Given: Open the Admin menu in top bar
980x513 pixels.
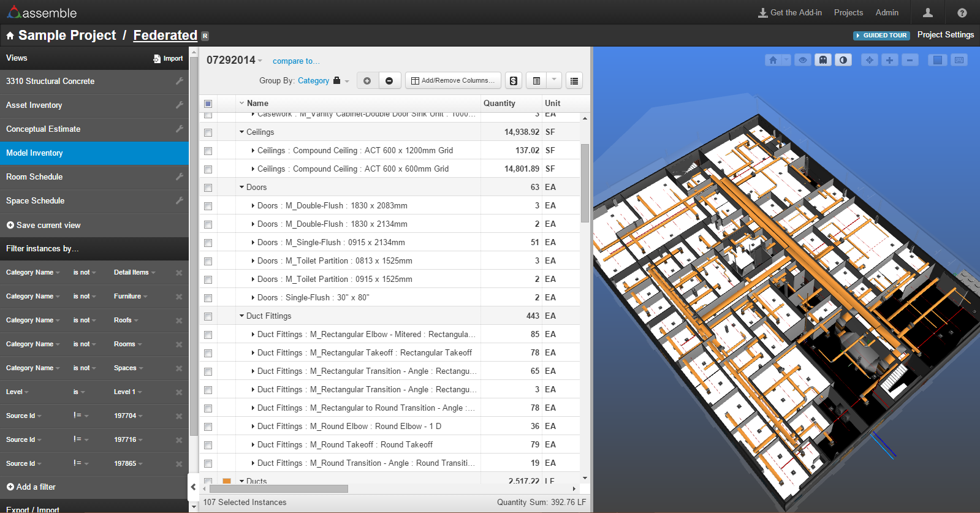Looking at the screenshot, I should pyautogui.click(x=887, y=12).
